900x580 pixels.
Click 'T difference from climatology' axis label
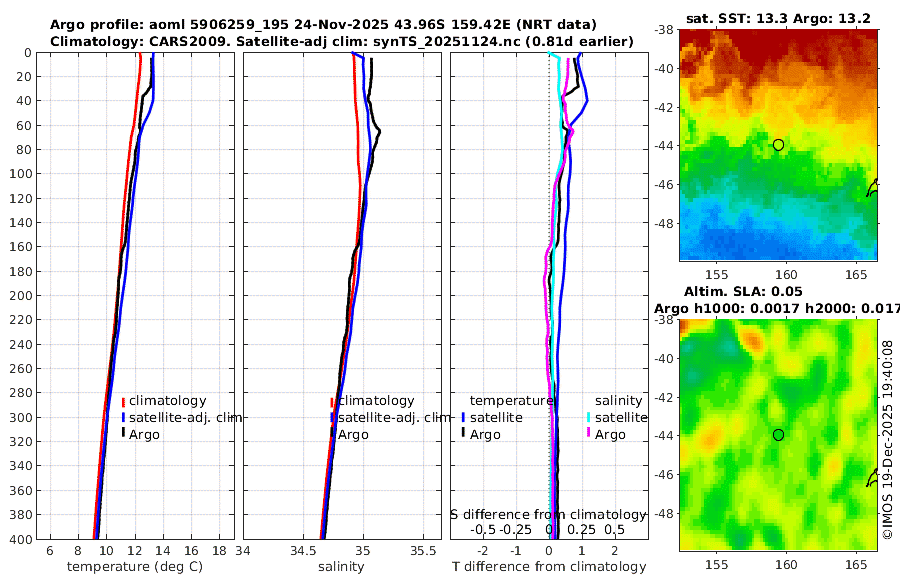549,567
